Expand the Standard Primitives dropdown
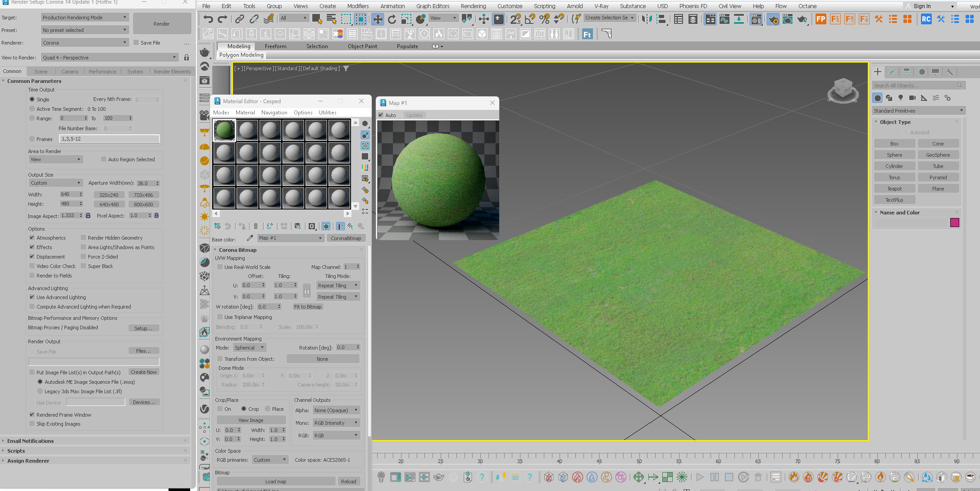This screenshot has height=491, width=980. pyautogui.click(x=918, y=110)
